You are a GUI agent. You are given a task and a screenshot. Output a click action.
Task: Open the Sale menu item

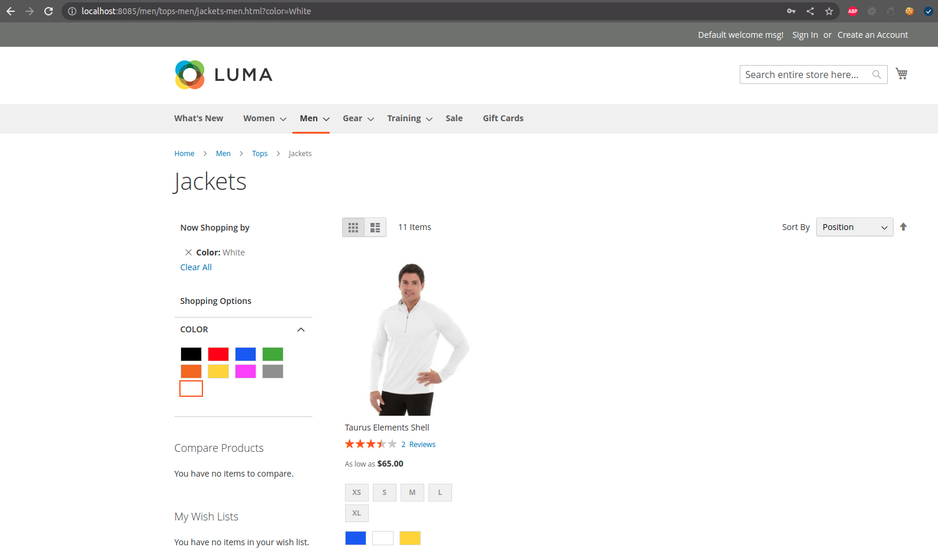click(x=454, y=118)
